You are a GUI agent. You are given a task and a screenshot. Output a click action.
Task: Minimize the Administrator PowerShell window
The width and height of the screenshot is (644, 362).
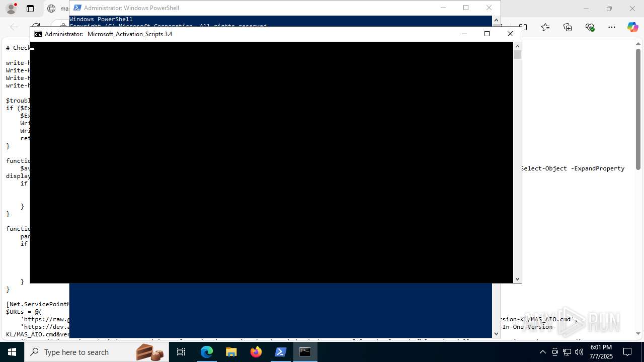[443, 8]
